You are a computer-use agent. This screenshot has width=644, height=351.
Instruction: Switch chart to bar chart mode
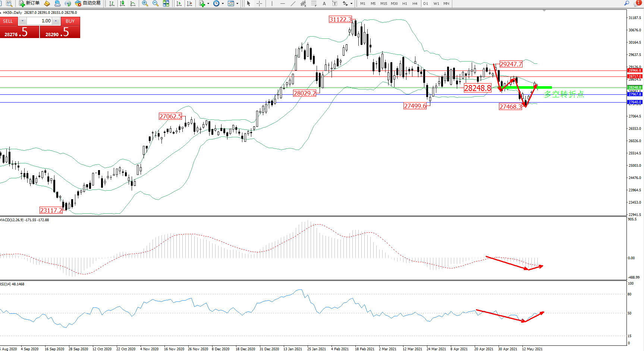tap(111, 3)
